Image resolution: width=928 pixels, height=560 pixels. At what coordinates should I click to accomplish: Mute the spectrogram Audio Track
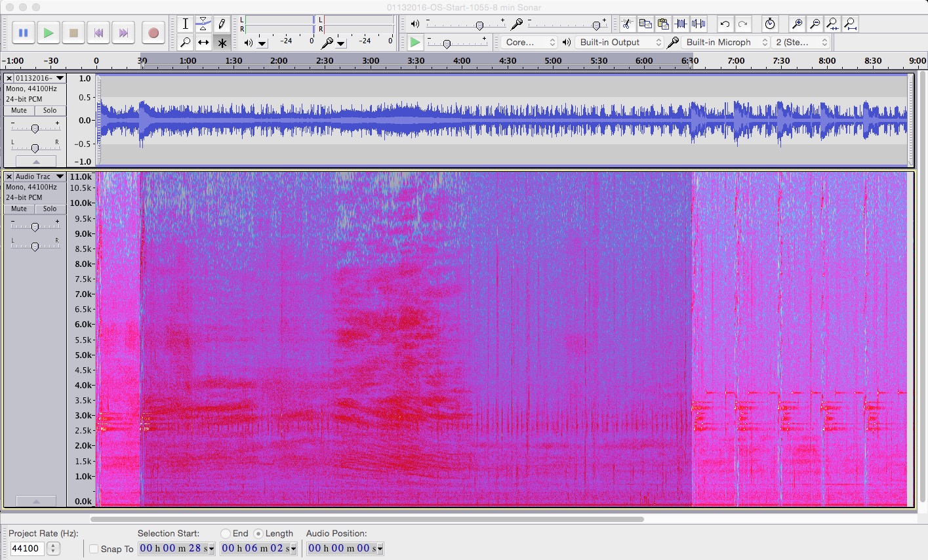[x=19, y=209]
